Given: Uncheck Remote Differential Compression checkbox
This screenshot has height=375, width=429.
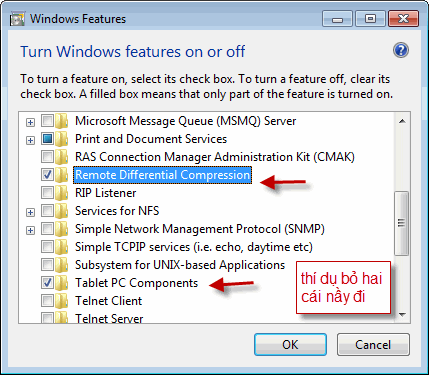Looking at the screenshot, I should 47,174.
